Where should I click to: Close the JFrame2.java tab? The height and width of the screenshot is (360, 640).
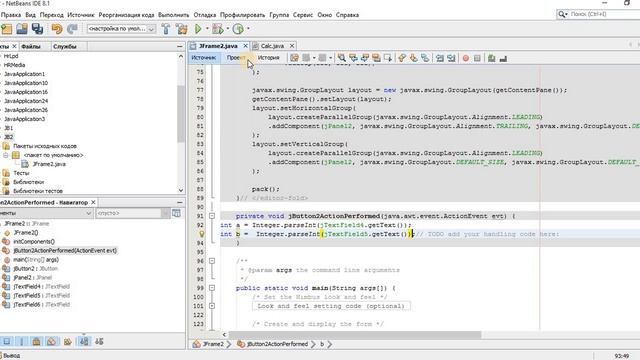(x=245, y=46)
